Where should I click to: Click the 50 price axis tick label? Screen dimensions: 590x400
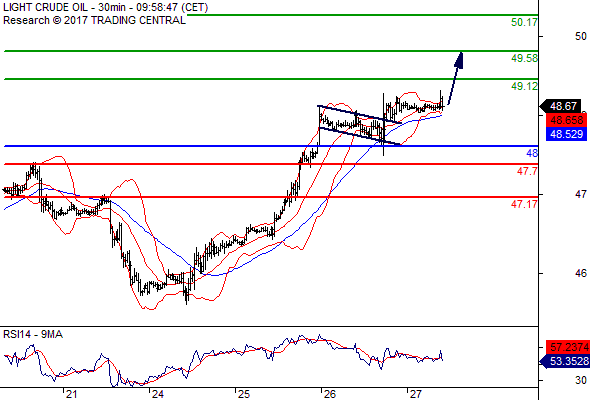(x=581, y=37)
